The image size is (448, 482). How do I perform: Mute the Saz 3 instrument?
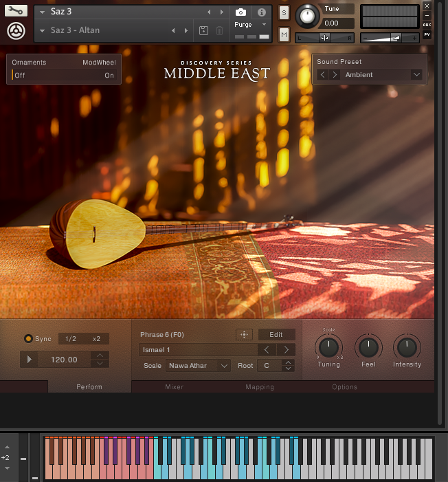point(284,34)
